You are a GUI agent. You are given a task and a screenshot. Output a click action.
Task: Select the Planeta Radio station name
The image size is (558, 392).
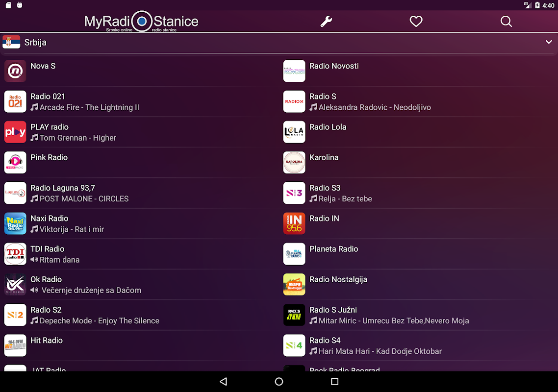click(x=334, y=249)
